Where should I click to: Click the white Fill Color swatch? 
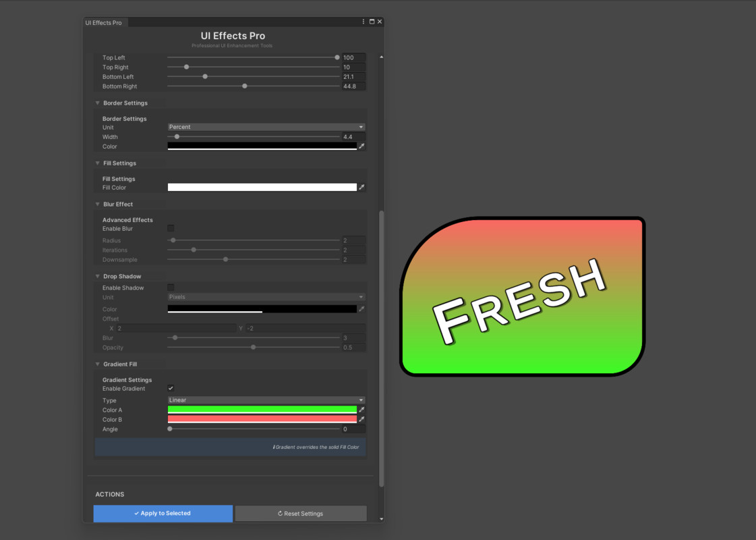[x=263, y=187]
